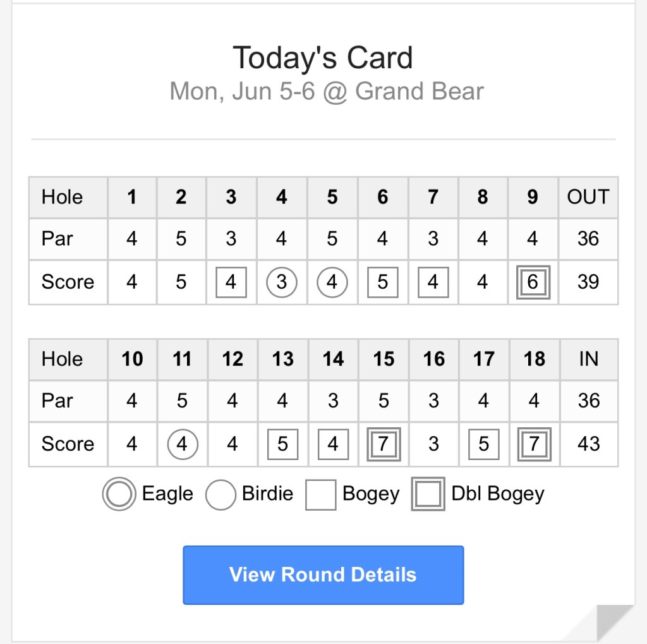Select the double bogey score on hole 18
The width and height of the screenshot is (647, 644).
tap(534, 444)
